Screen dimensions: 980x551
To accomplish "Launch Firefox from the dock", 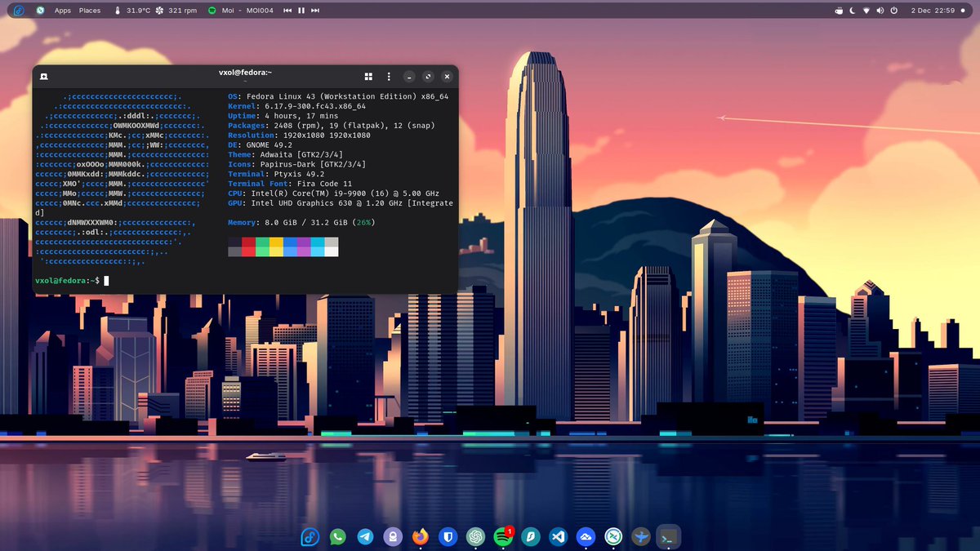I will point(419,536).
